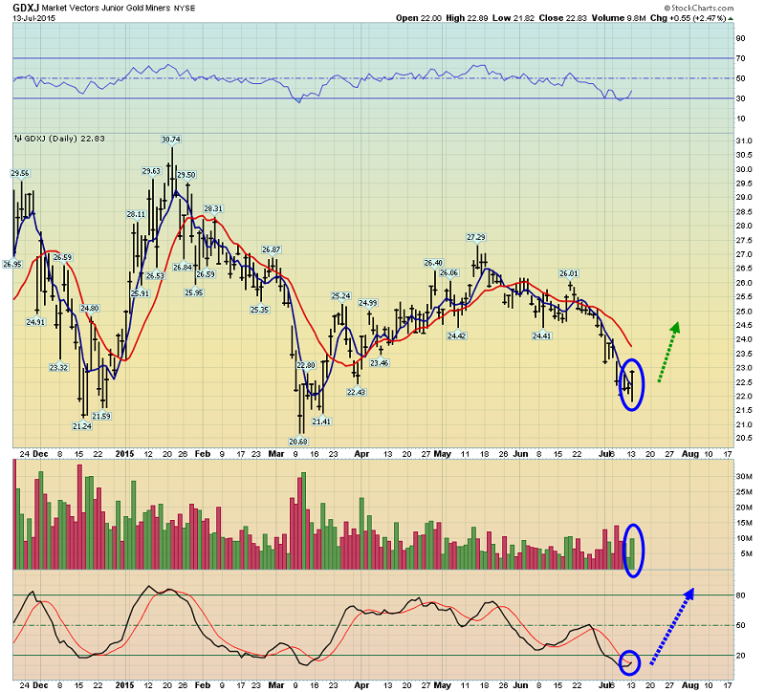
Task: Click the 20 level on the stochastic axis
Action: [x=740, y=655]
